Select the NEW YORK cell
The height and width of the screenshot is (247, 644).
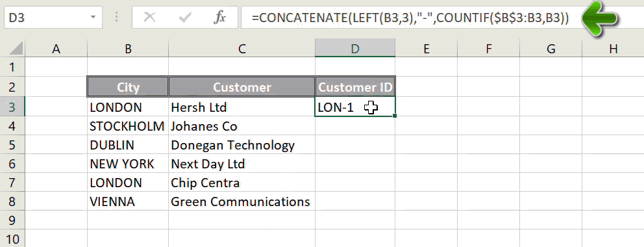[x=128, y=164]
